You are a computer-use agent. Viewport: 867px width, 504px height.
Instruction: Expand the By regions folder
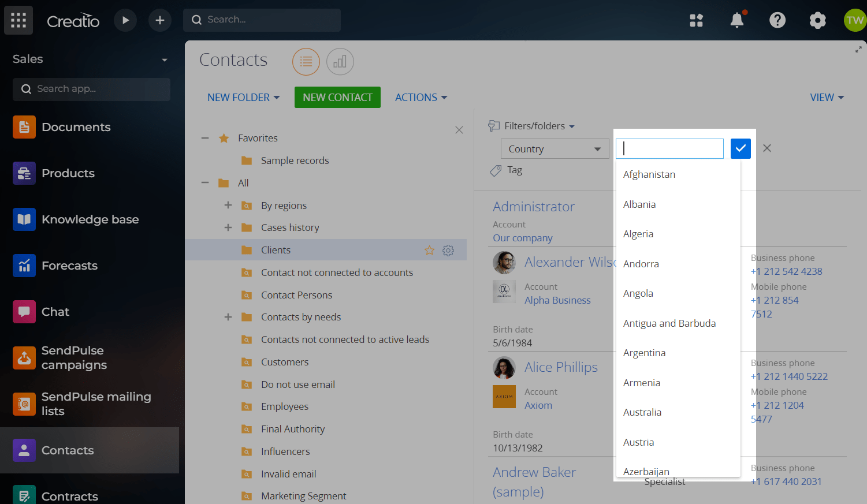pyautogui.click(x=228, y=206)
